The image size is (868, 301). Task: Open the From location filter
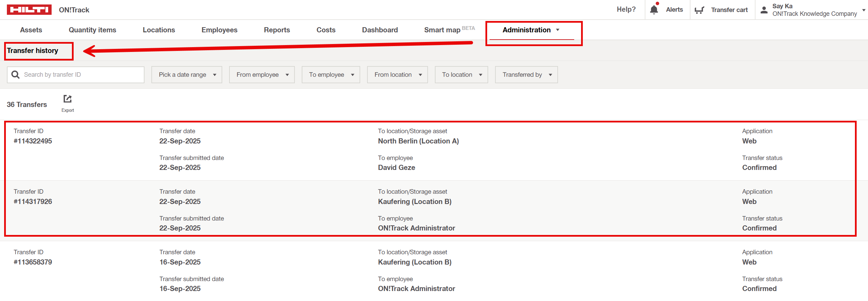tap(397, 75)
